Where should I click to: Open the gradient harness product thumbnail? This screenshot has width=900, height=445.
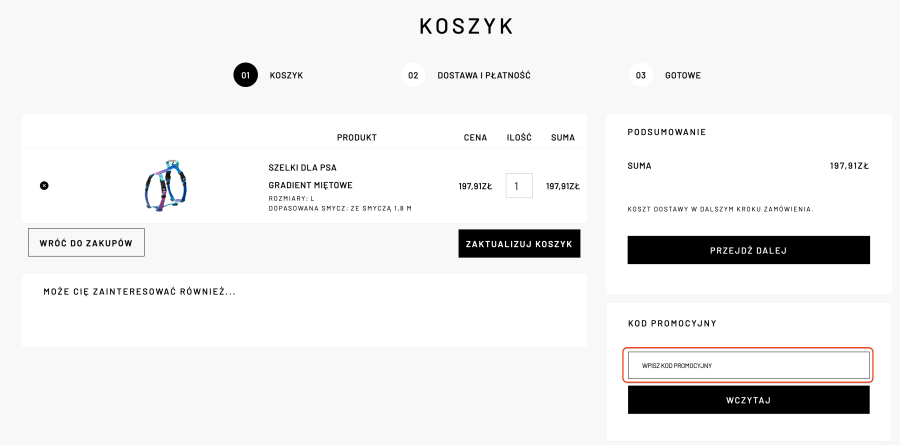coord(166,185)
